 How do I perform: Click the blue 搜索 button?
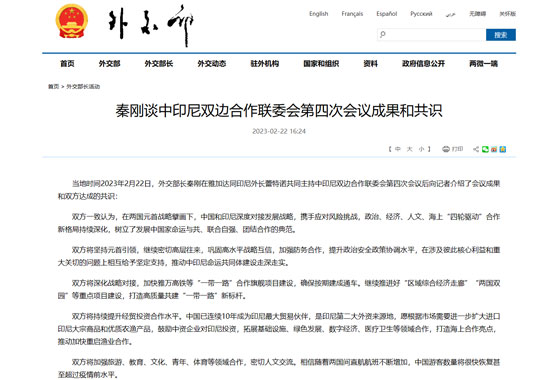point(501,35)
